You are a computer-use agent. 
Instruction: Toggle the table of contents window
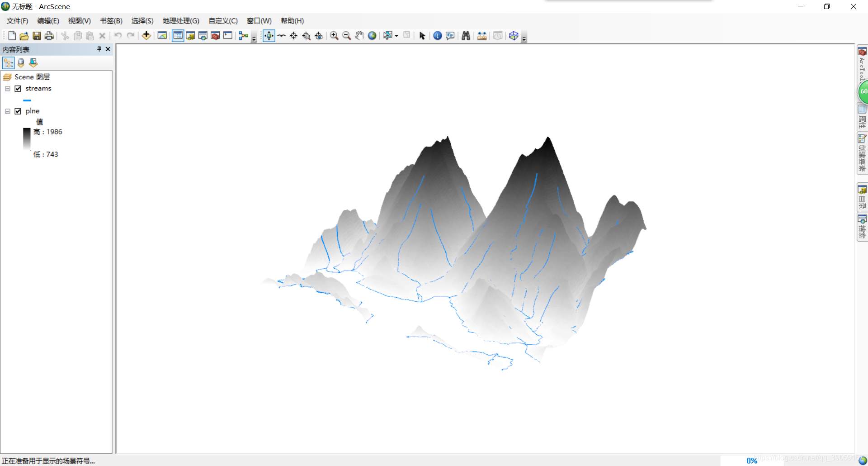pyautogui.click(x=178, y=36)
